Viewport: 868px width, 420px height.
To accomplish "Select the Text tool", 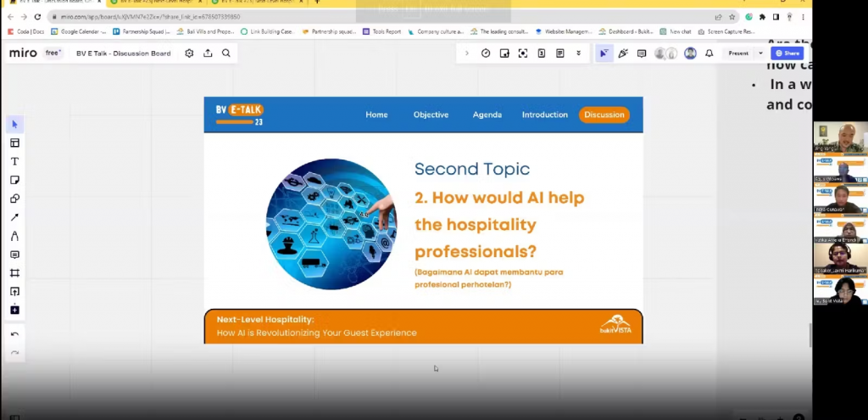I will pos(15,161).
